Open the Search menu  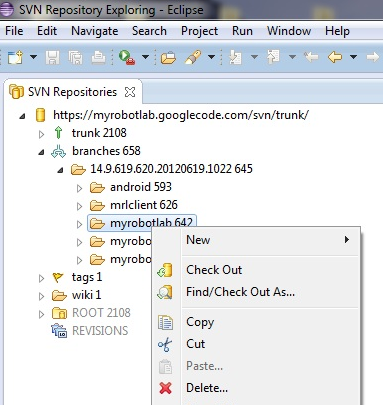pos(149,31)
